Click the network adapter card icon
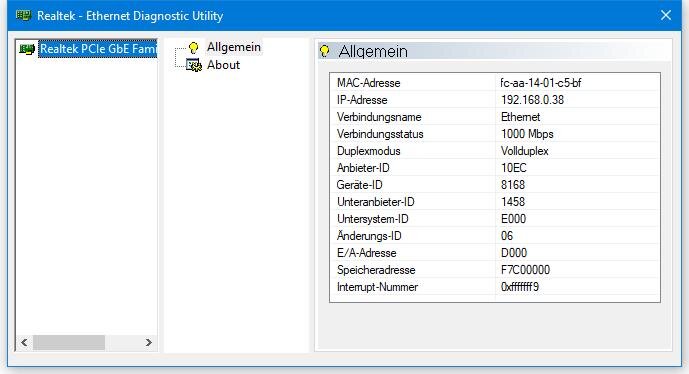 [x=27, y=49]
